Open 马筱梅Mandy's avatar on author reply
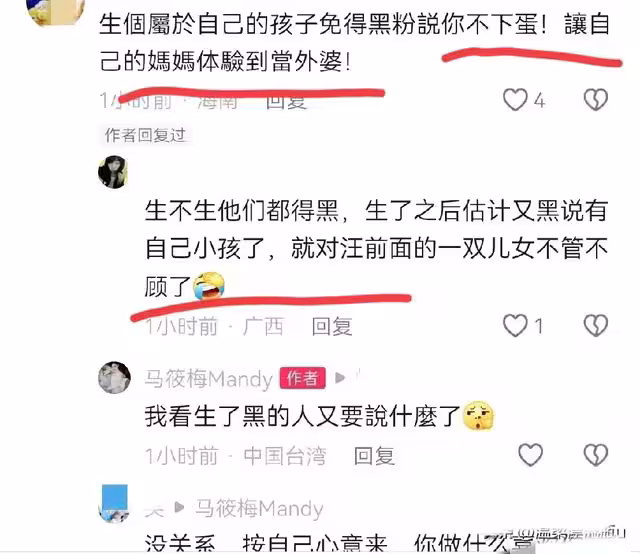Image resolution: width=640 pixels, height=554 pixels. tap(114, 378)
